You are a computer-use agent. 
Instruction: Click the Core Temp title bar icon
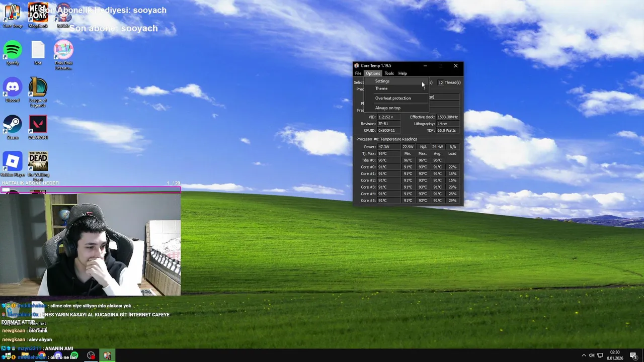pos(357,65)
